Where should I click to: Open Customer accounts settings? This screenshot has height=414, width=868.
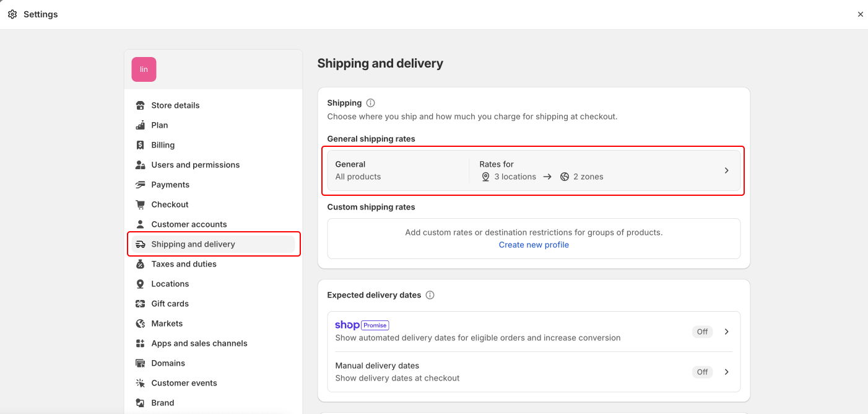click(x=213, y=224)
